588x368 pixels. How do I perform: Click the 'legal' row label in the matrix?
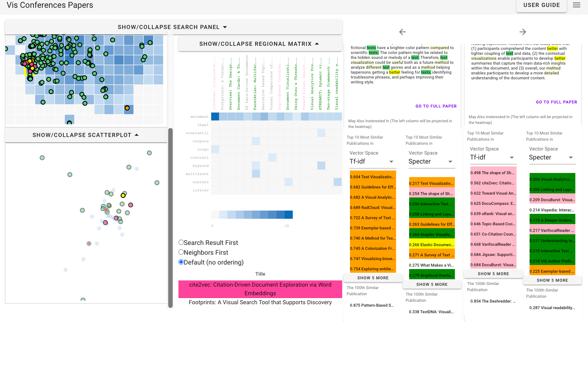tap(203, 125)
